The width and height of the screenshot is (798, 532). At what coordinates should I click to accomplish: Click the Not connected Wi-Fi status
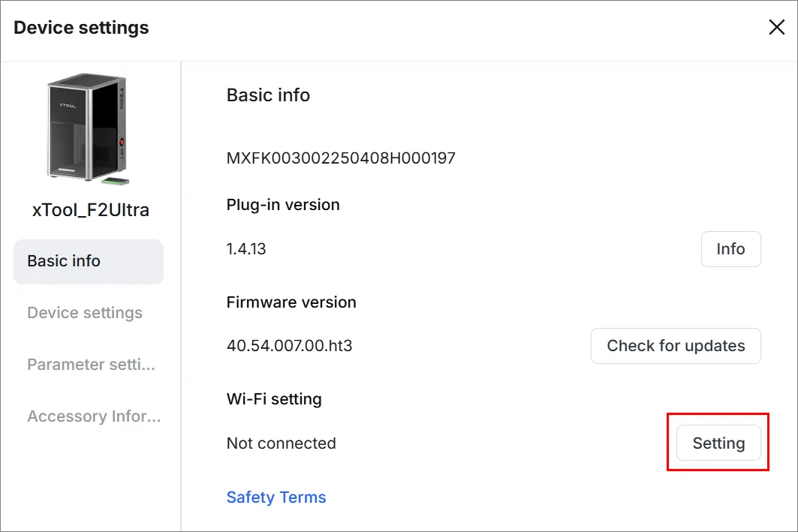282,443
